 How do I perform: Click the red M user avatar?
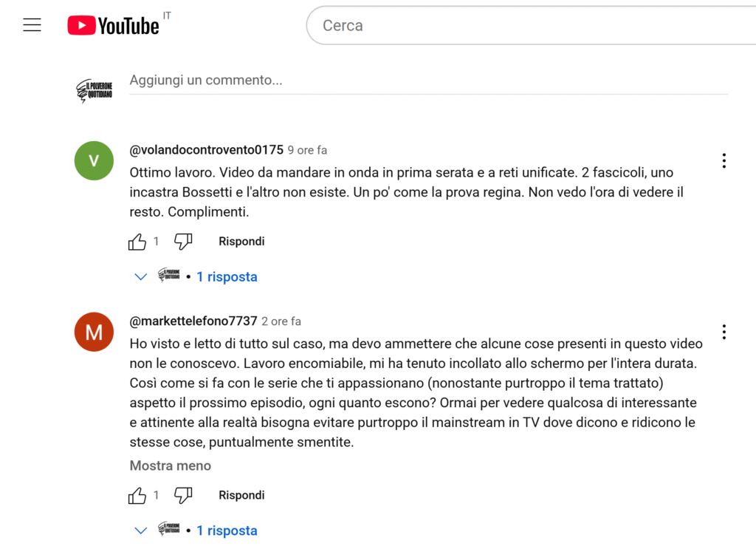pyautogui.click(x=94, y=332)
